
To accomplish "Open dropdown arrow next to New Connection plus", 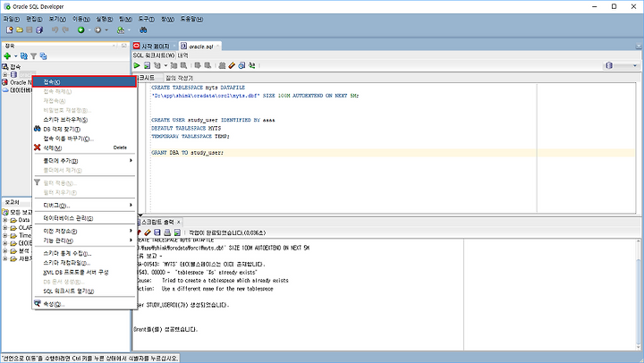I will (15, 55).
